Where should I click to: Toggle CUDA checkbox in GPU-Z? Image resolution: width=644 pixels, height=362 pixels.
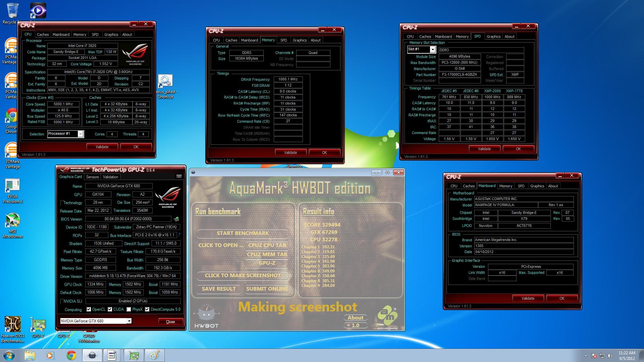[x=110, y=309]
